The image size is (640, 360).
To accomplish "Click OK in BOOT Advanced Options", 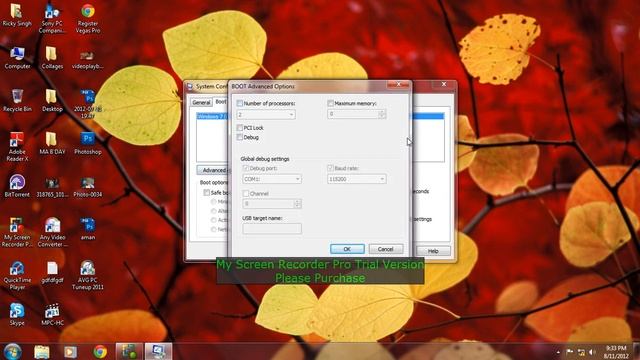I will click(x=347, y=249).
